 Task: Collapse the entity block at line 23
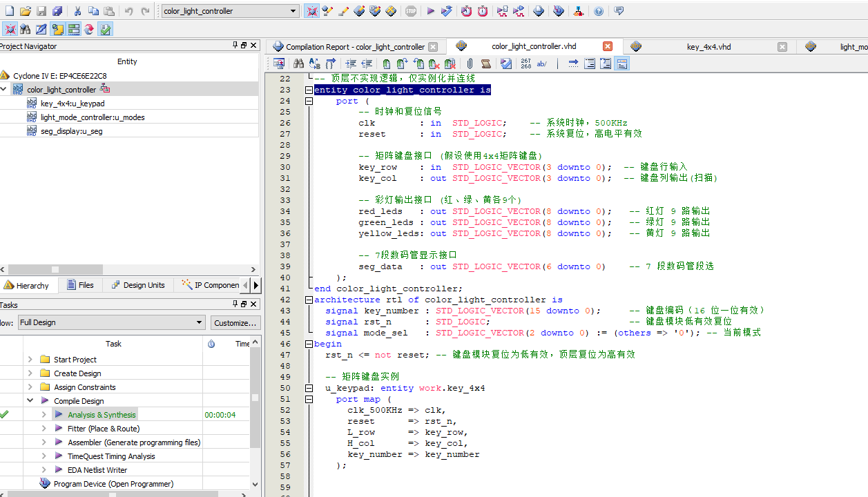309,90
